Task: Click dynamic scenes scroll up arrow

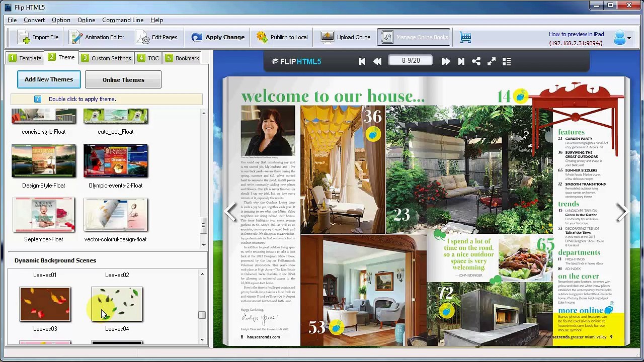Action: tap(202, 275)
